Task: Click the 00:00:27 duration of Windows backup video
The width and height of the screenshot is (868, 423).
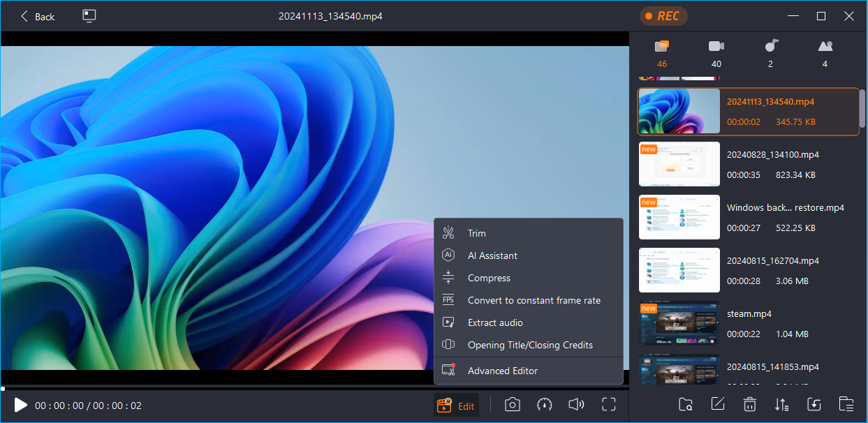Action: [x=744, y=228]
